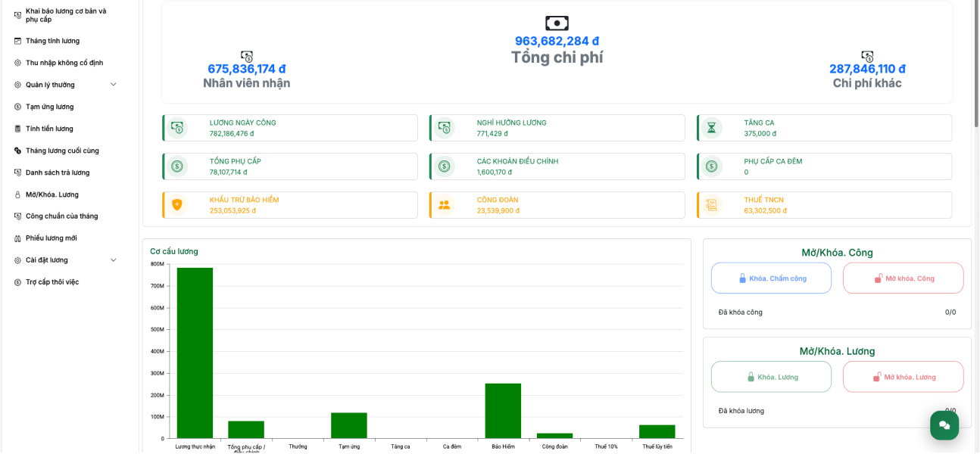Image resolution: width=980 pixels, height=454 pixels.
Task: Click the Lương thực nhận bar in chart
Action: (x=195, y=353)
